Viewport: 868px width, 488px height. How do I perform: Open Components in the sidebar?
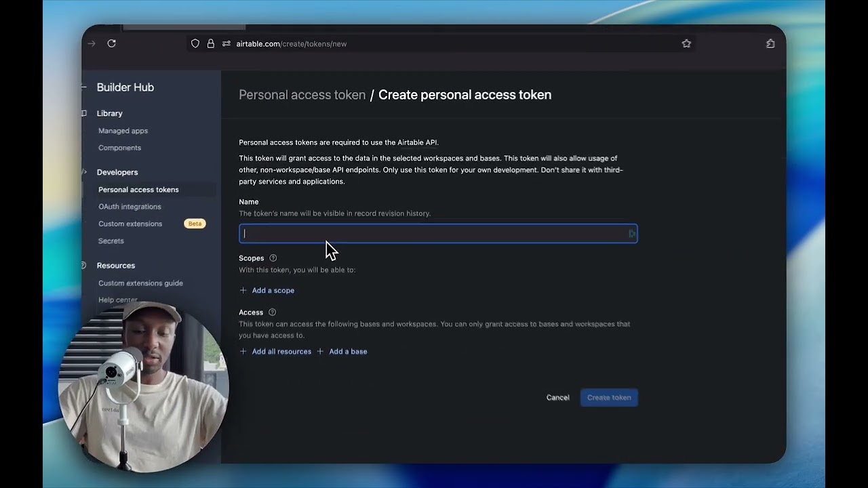tap(119, 148)
